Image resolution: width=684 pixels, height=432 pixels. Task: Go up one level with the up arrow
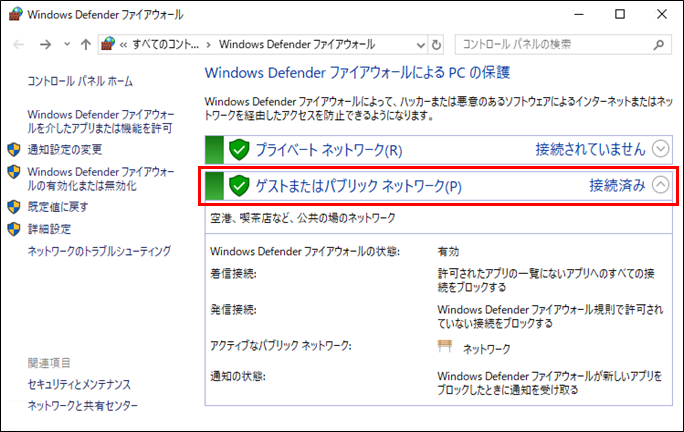[x=86, y=45]
